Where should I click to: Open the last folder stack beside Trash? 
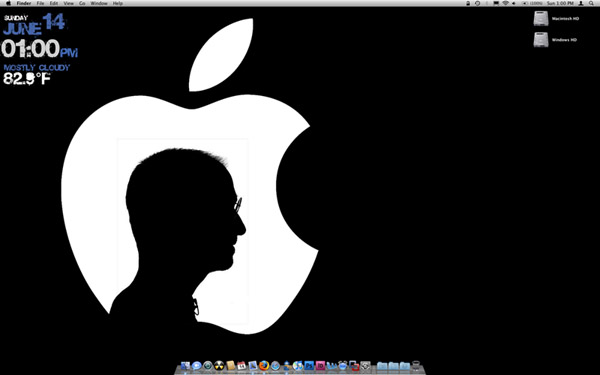click(405, 366)
